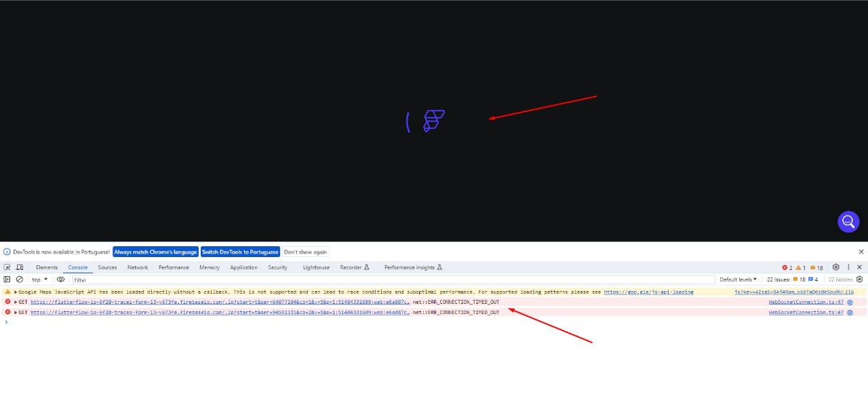Click the red error icon of first GET row
The height and width of the screenshot is (409, 868).
[8, 302]
